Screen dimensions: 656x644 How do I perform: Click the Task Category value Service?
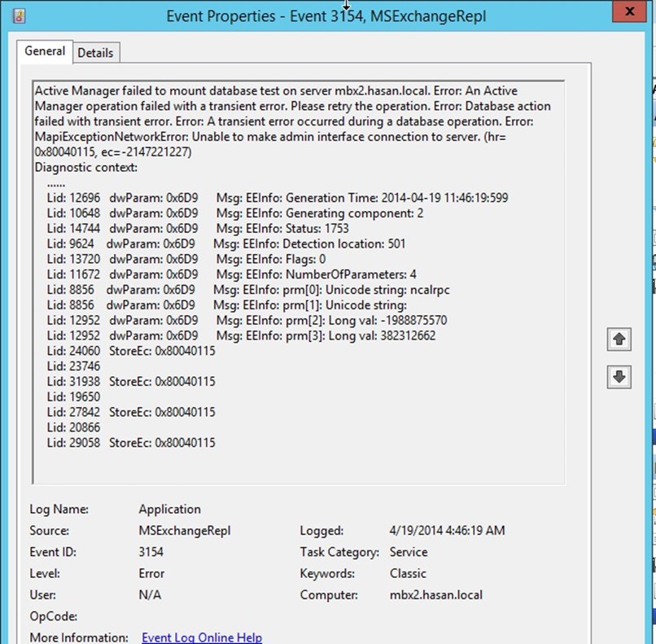409,552
